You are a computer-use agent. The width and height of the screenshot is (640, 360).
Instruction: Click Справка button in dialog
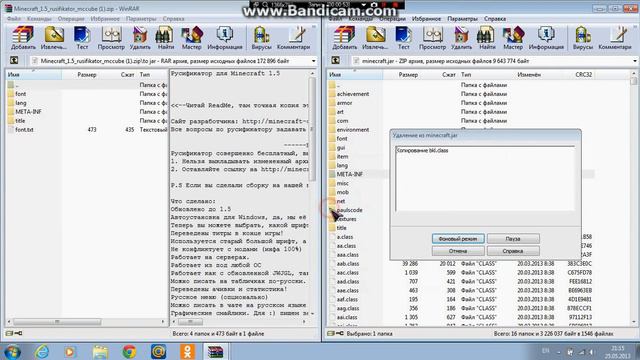513,251
